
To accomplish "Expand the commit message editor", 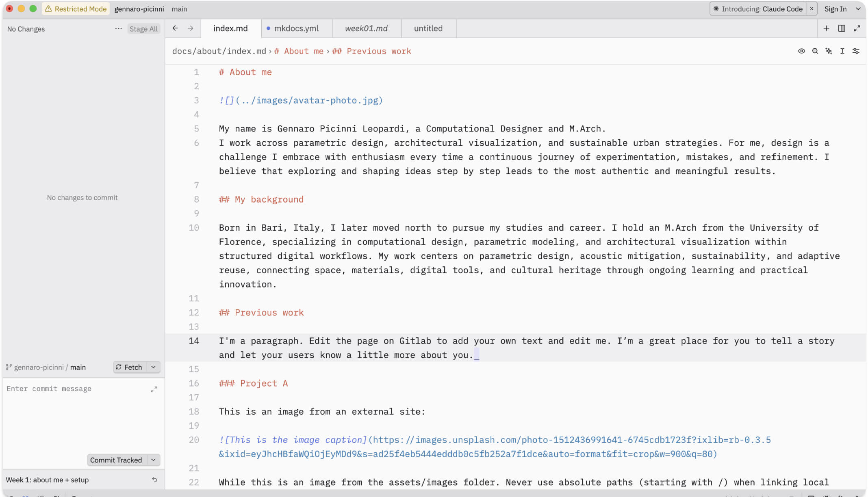I will pyautogui.click(x=154, y=389).
